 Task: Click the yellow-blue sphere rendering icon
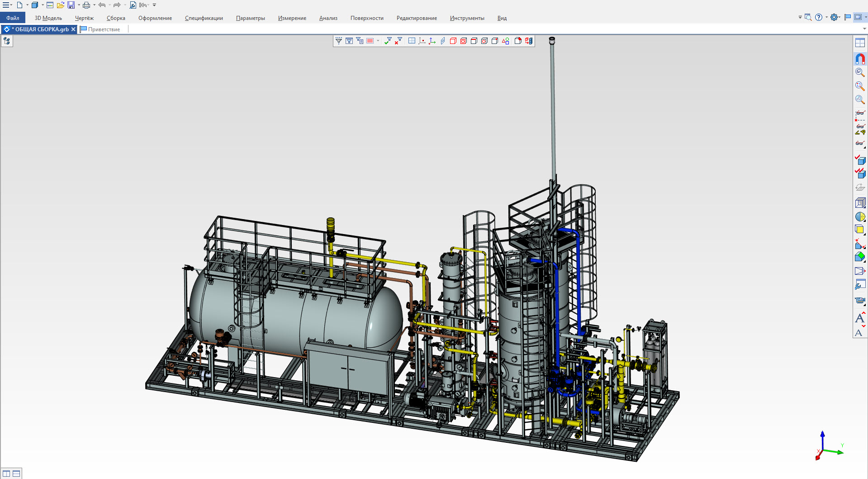click(x=860, y=216)
